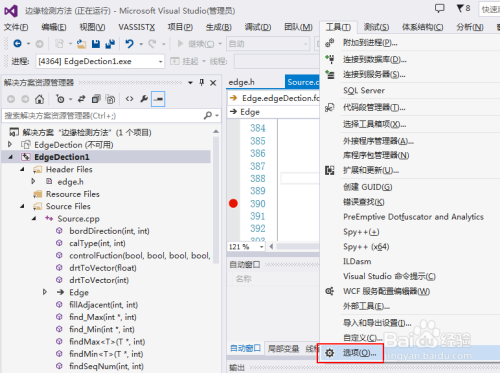Click the Redo arrow icon

(152, 44)
